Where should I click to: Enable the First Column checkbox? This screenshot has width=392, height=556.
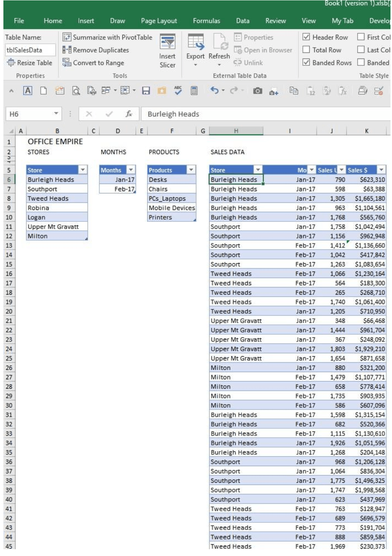[x=361, y=37]
